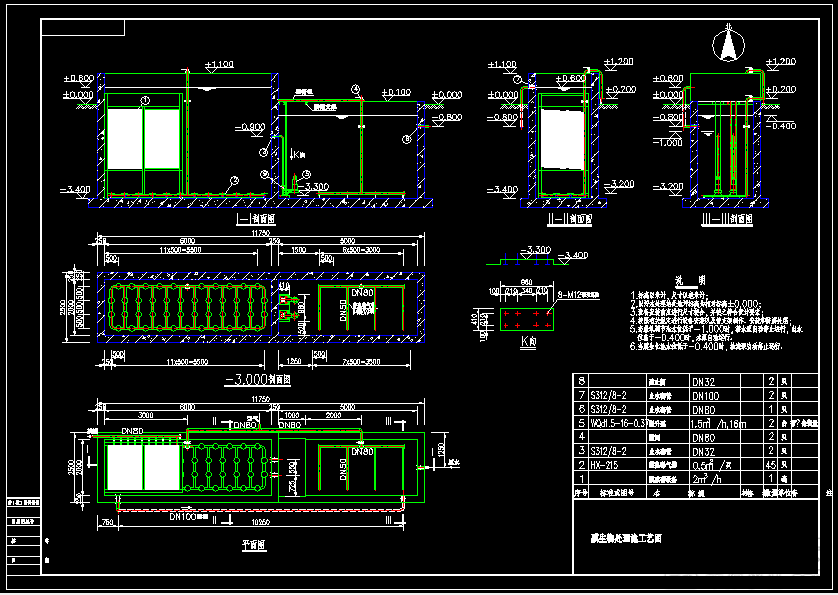Click the 11750 dimension above -3.000 section
838x595 pixels.
pyautogui.click(x=260, y=234)
